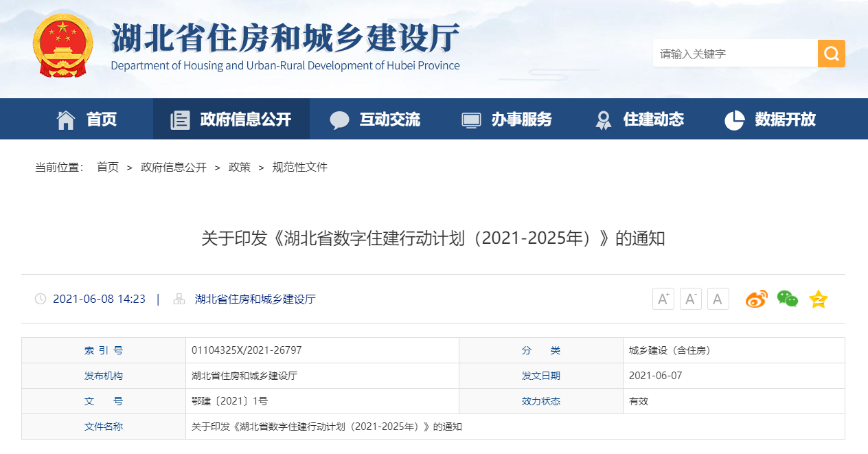868x454 pixels.
Task: Click the speech bubble icon beside 互动交流
Action: tap(339, 120)
